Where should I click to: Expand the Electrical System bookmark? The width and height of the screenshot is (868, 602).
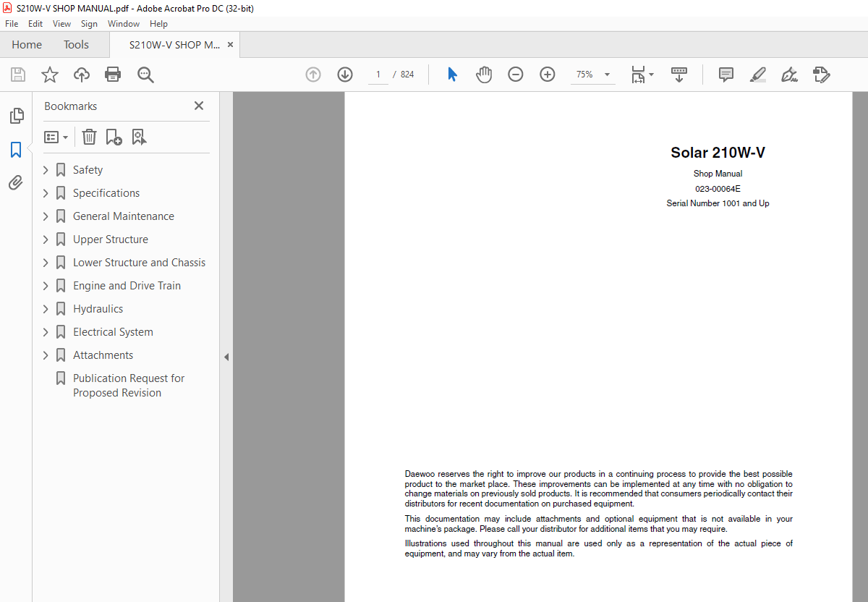[x=46, y=332]
